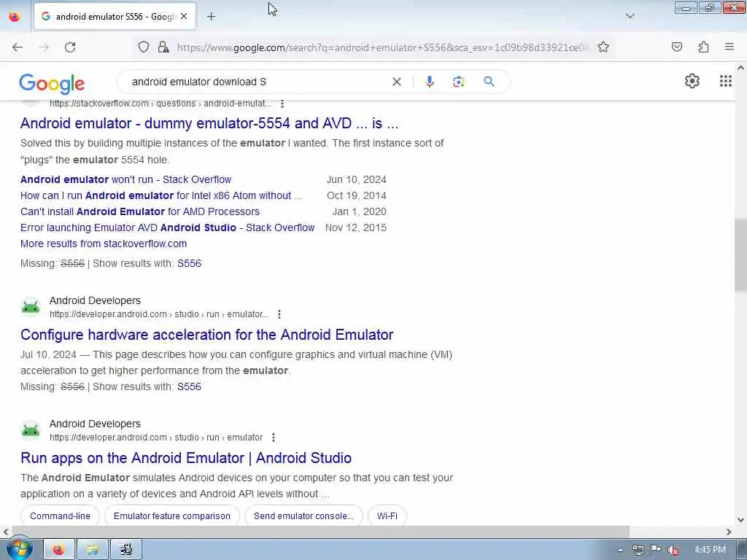Click the network tray icon
Viewport: 747px width, 560px height.
[638, 550]
